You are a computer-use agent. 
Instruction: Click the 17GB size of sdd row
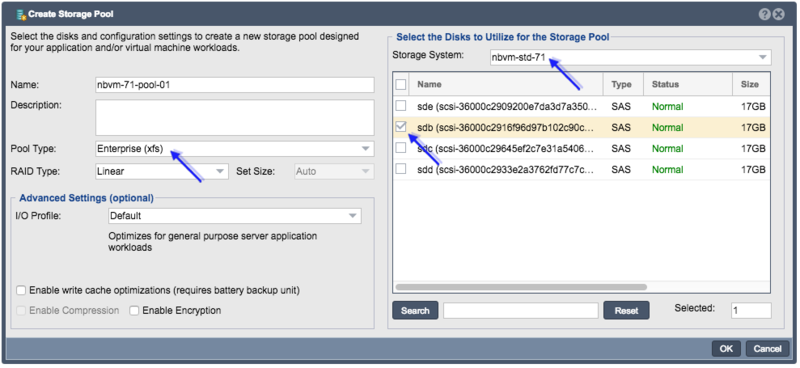(753, 169)
